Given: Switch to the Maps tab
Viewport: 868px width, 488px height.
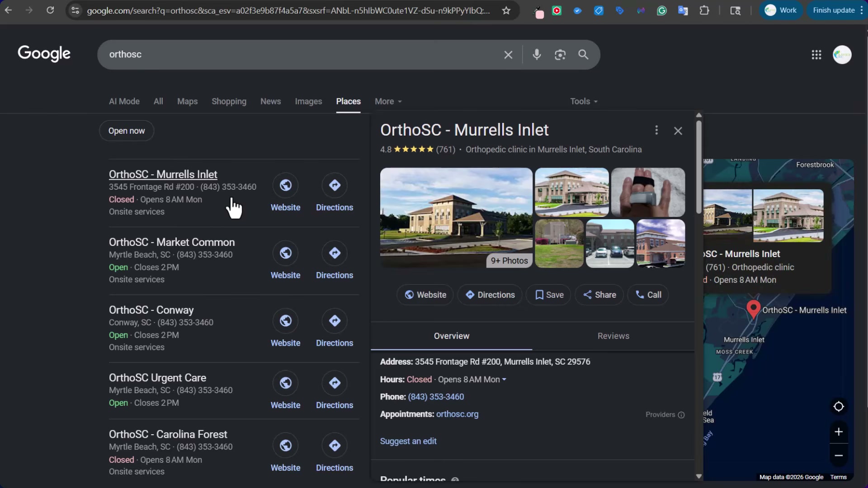Looking at the screenshot, I should click(x=187, y=102).
